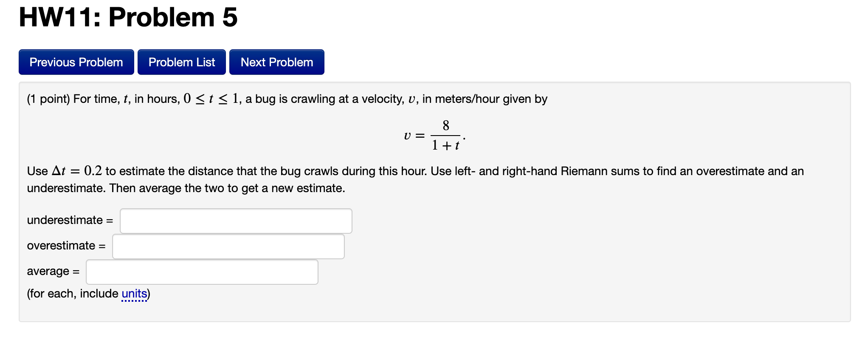Click inside the average answer field
Image resolution: width=868 pixels, height=340 pixels.
[x=201, y=272]
